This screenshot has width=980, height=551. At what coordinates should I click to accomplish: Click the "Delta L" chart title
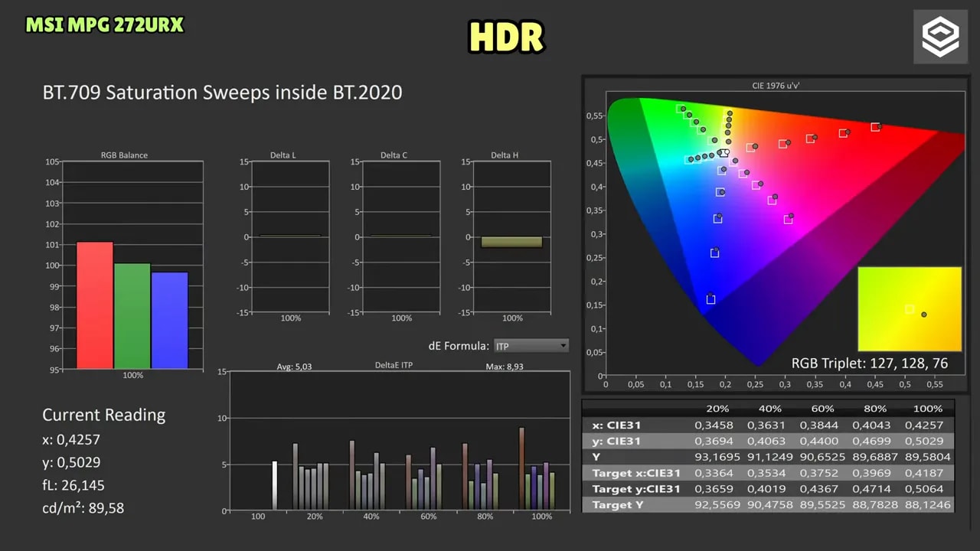pyautogui.click(x=283, y=155)
